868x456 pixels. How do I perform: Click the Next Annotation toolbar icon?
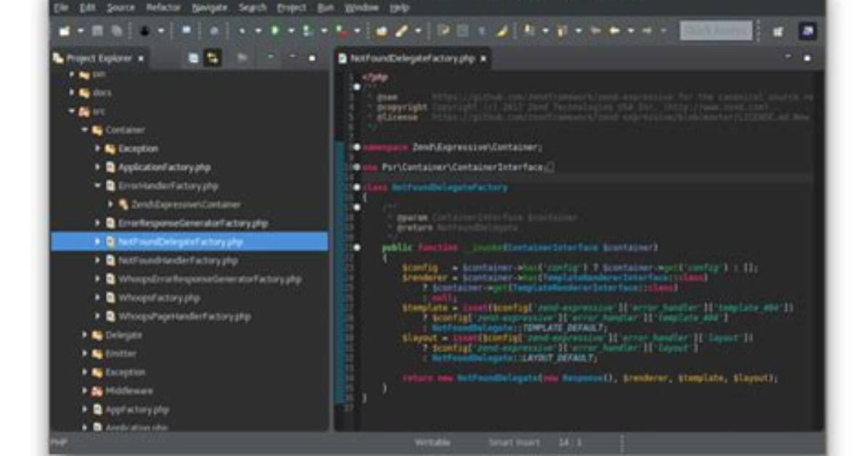[530, 31]
